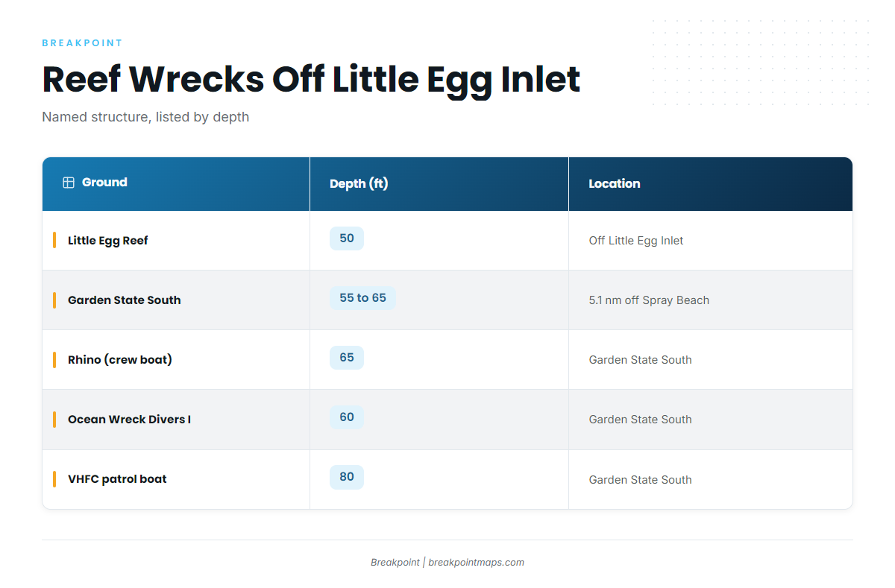
Task: Select the 80 depth badge
Action: click(x=347, y=477)
